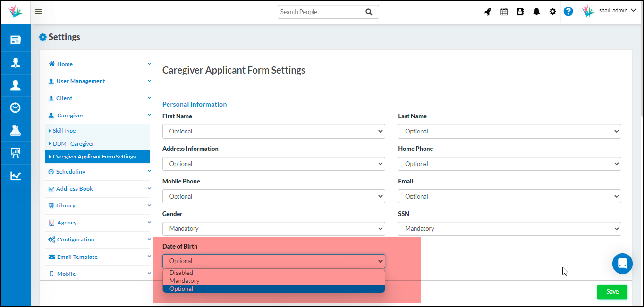This screenshot has height=307, width=644.
Task: Select DDM - Caregiver submenu item
Action: click(x=73, y=144)
